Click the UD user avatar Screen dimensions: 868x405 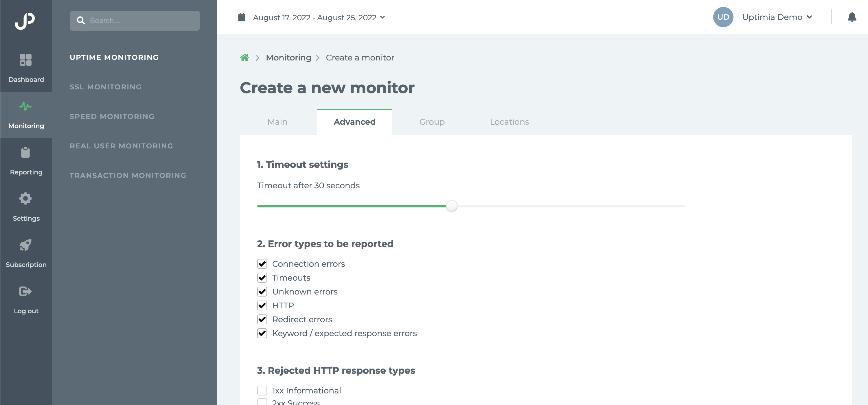723,17
